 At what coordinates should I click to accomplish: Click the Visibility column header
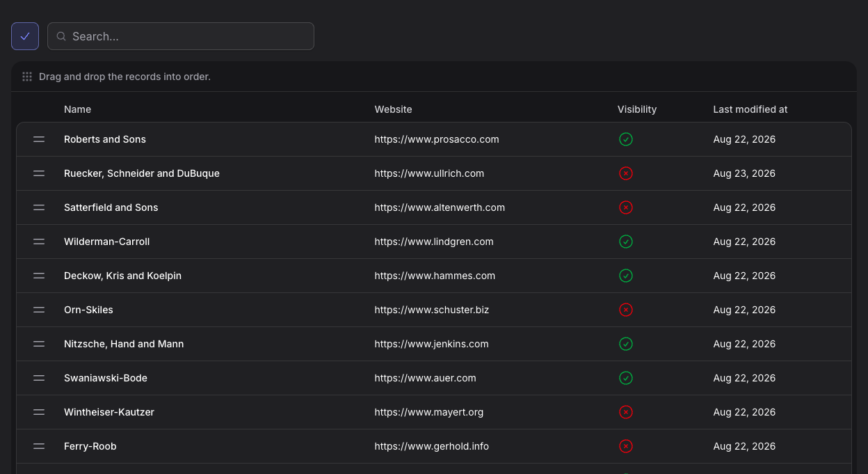pyautogui.click(x=637, y=109)
